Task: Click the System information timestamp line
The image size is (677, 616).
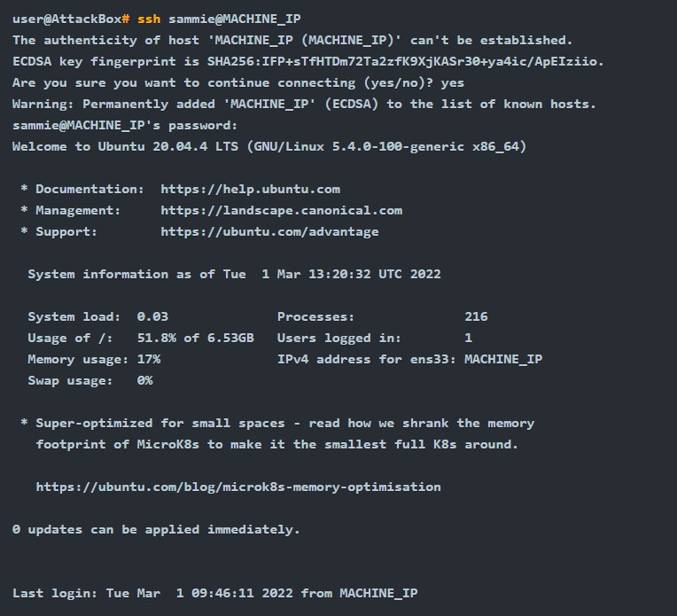Action: coord(234,274)
